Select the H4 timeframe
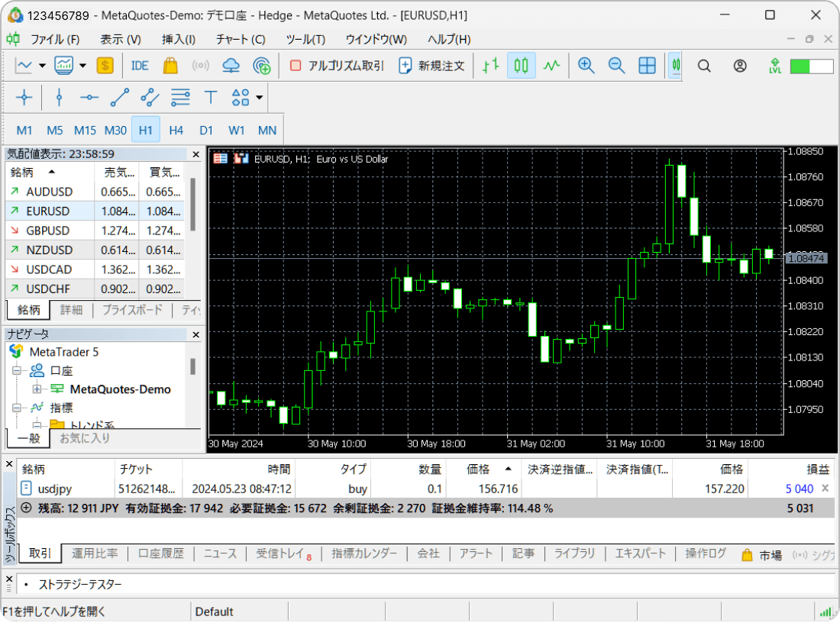The height and width of the screenshot is (626, 840). coord(176,130)
